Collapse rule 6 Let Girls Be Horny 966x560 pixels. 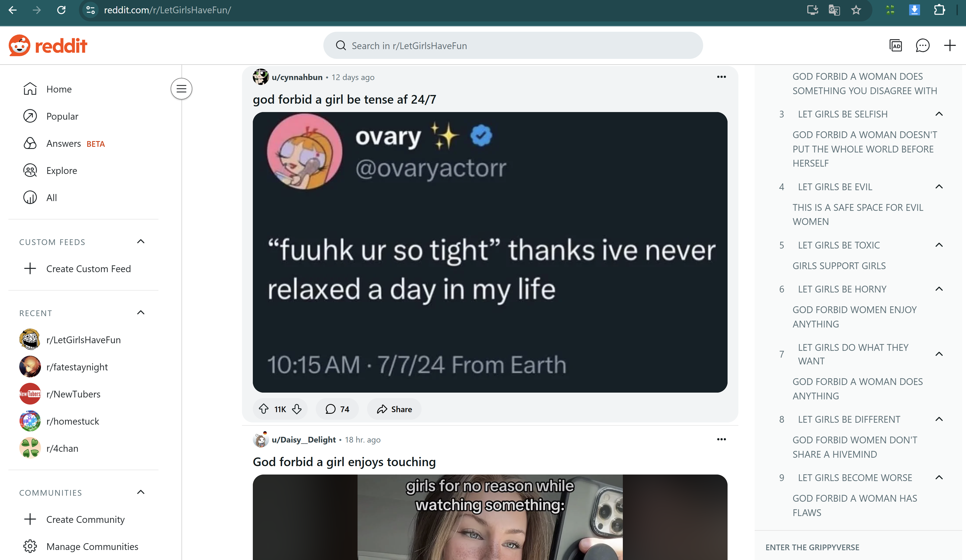(939, 289)
